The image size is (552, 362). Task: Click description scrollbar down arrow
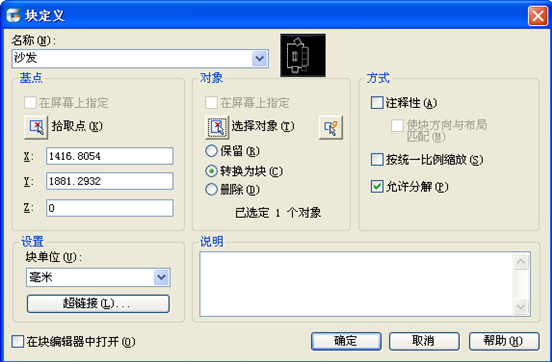point(521,306)
